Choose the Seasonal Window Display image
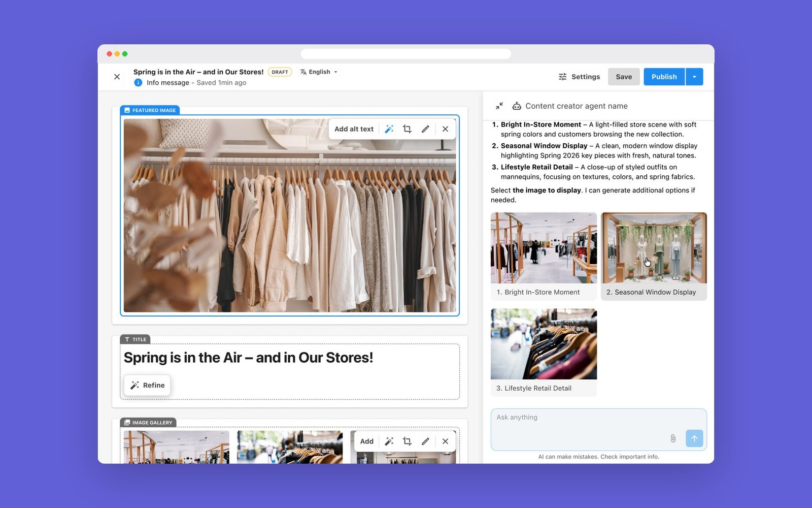 pos(654,248)
